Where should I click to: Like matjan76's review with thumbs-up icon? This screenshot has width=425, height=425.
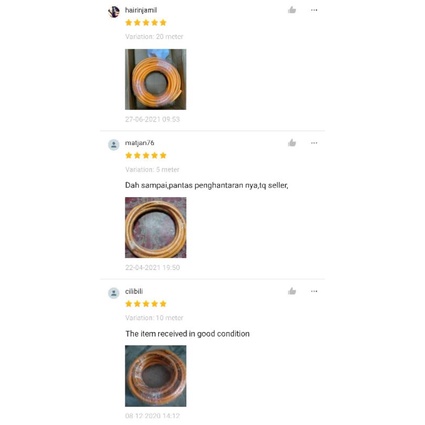point(292,143)
